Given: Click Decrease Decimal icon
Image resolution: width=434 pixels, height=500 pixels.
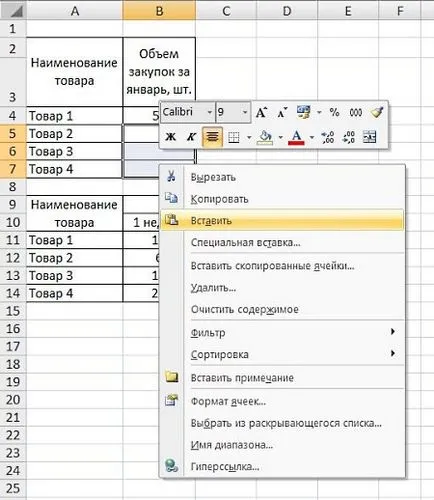Looking at the screenshot, I should 348,137.
